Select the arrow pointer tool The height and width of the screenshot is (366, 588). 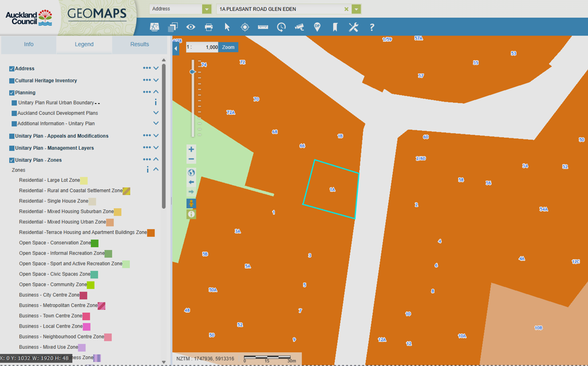tap(227, 27)
